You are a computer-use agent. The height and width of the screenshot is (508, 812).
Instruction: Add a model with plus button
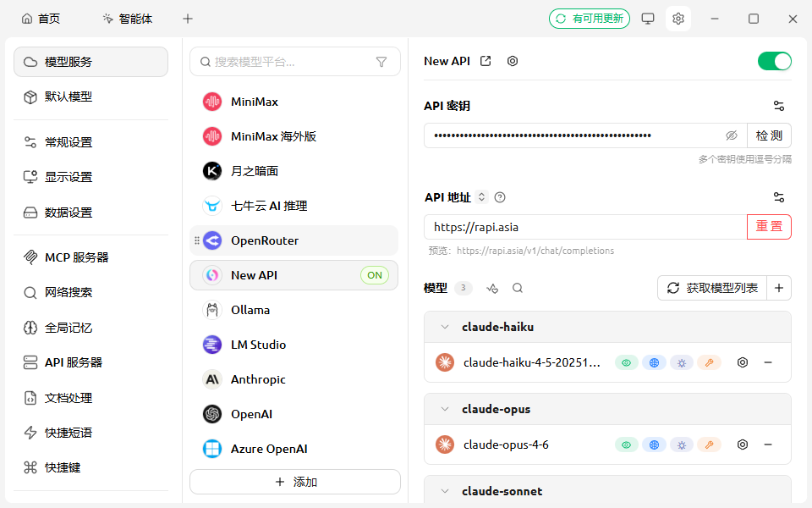click(779, 288)
